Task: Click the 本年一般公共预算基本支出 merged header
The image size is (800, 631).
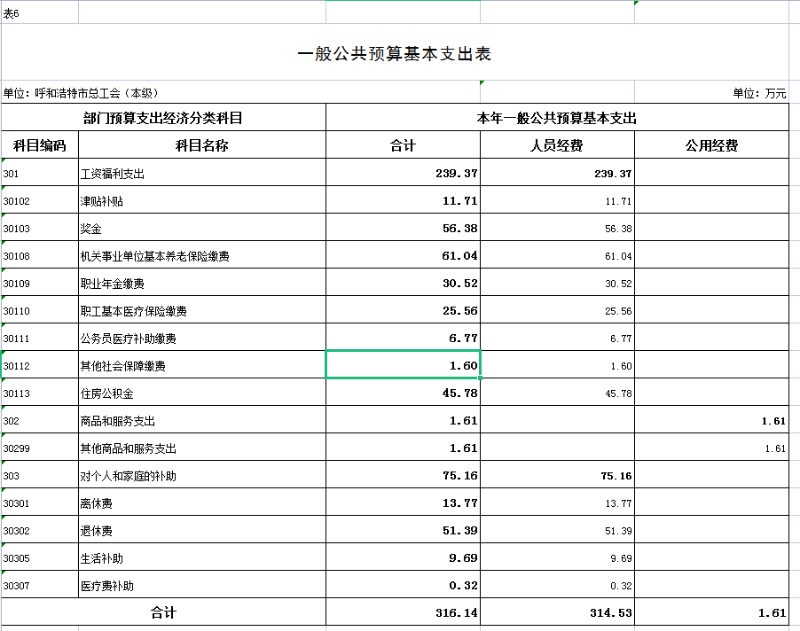Action: 557,118
